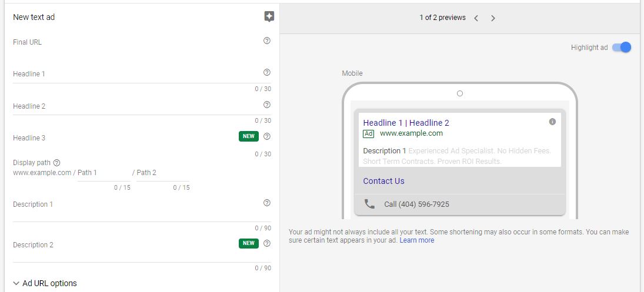The image size is (644, 292).
Task: Click the ad suggestions sparkle icon
Action: coord(269,17)
